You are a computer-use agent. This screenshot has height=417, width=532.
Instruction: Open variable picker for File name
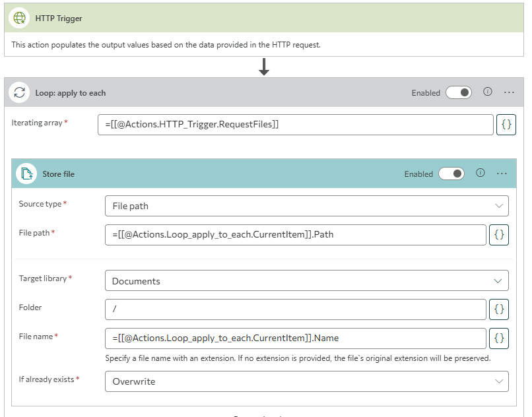click(x=498, y=338)
